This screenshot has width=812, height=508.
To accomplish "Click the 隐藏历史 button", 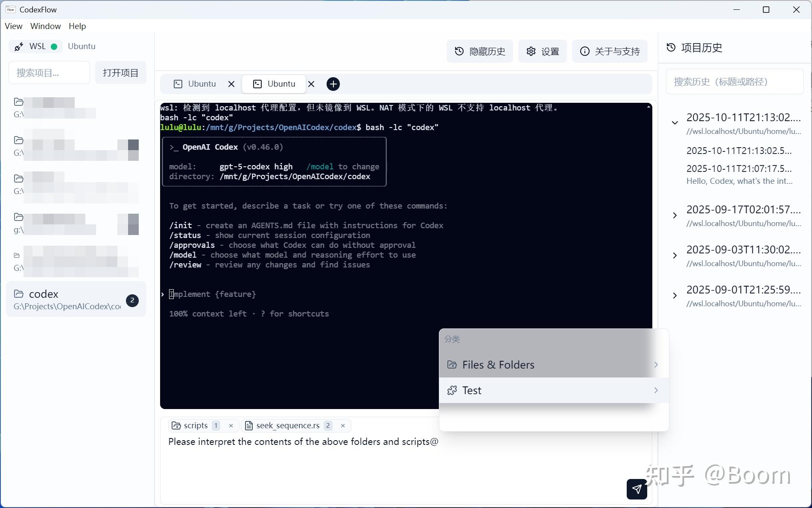I will click(479, 51).
